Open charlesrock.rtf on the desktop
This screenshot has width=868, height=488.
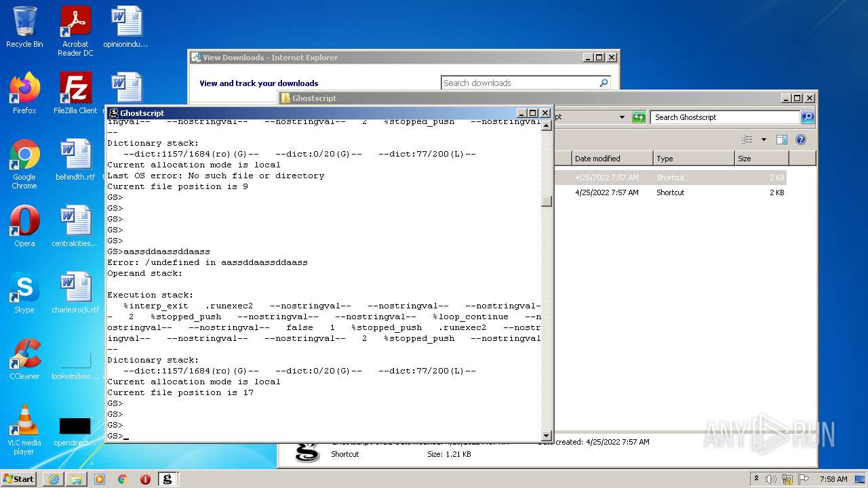75,293
